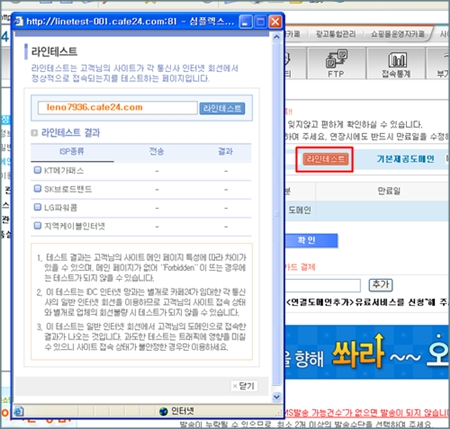Viewport: 450px width, 429px height.
Task: Focus the text field beside the 추가 button
Action: [x=323, y=286]
